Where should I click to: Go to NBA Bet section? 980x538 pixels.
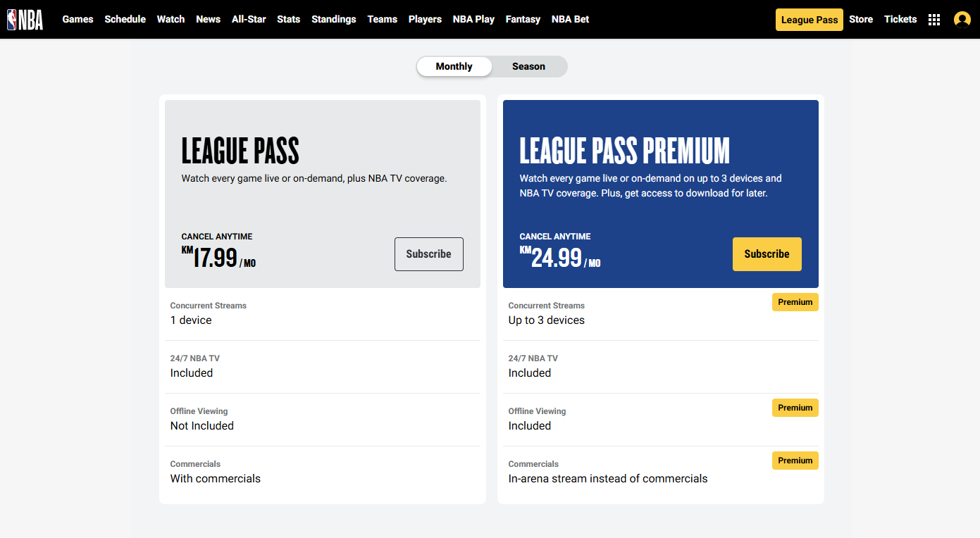click(570, 19)
